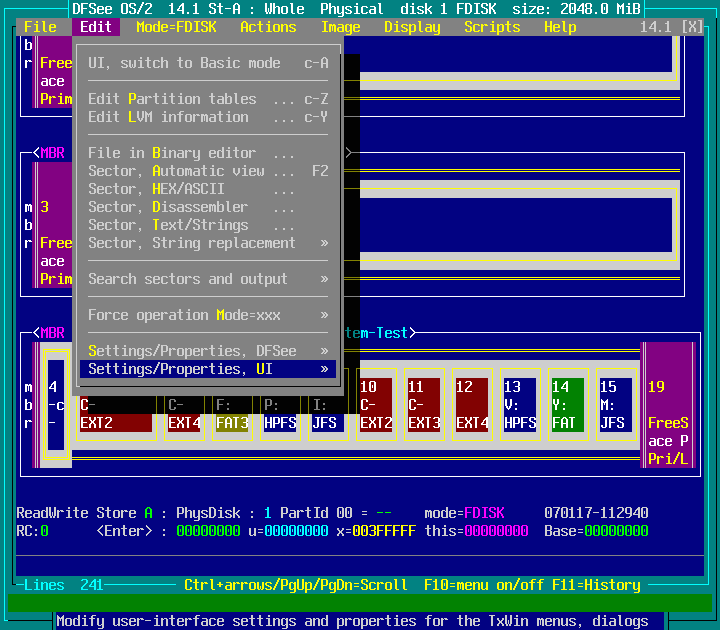The image size is (720, 630).
Task: Open the Scripts menu
Action: [491, 27]
